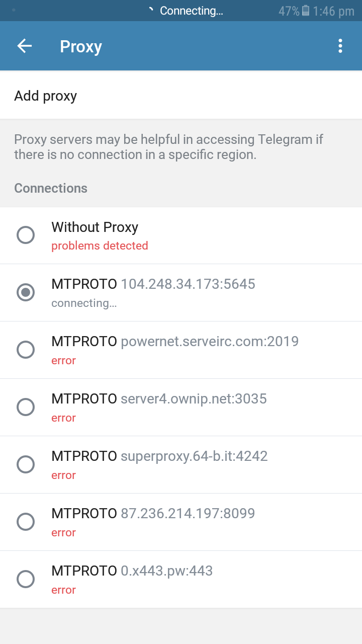Tap the Proxy title in header
Image resolution: width=362 pixels, height=644 pixels.
coord(81,46)
